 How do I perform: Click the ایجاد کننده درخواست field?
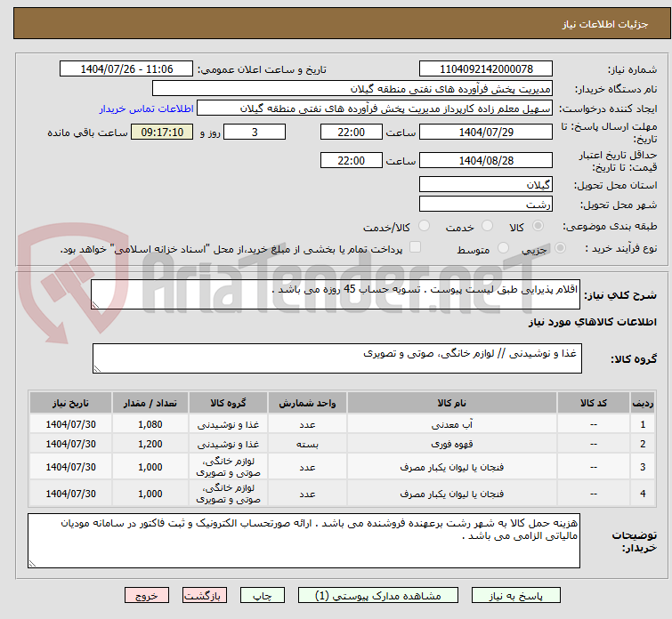[374, 109]
